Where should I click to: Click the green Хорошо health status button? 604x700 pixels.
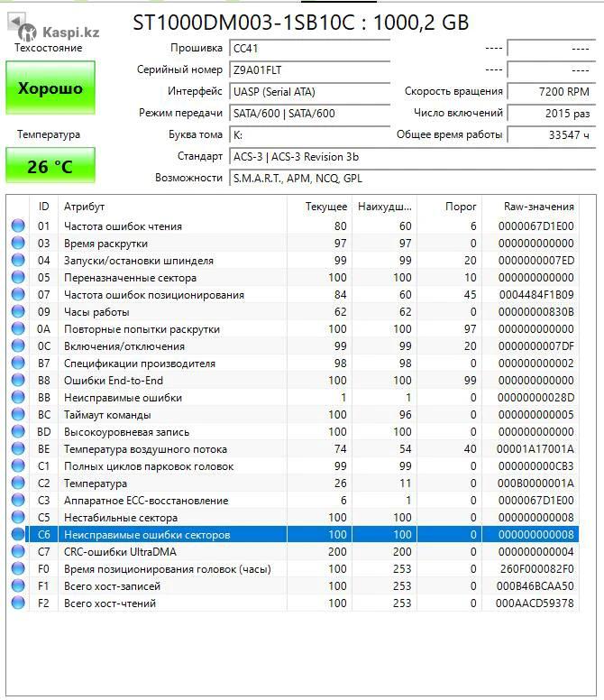point(50,88)
